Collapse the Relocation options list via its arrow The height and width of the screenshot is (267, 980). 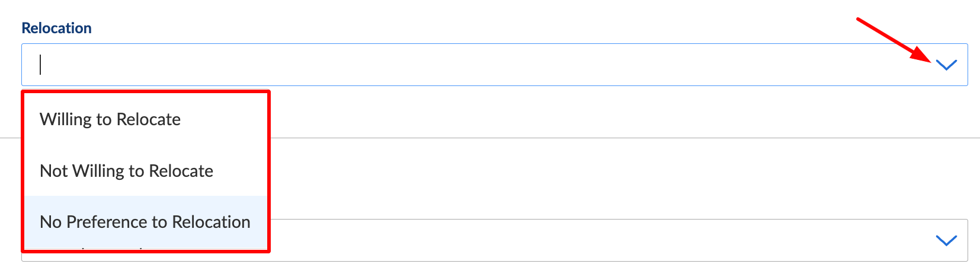coord(946,65)
